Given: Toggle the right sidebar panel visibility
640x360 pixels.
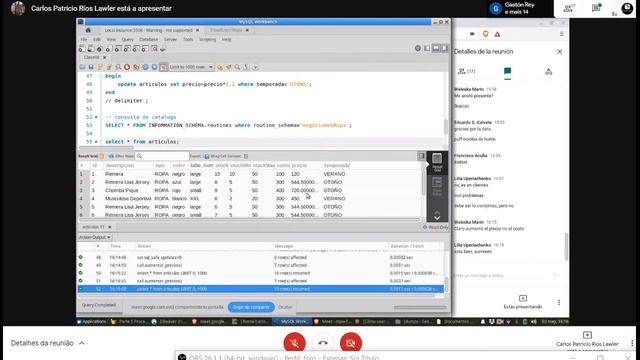Looking at the screenshot, I should tap(444, 48).
